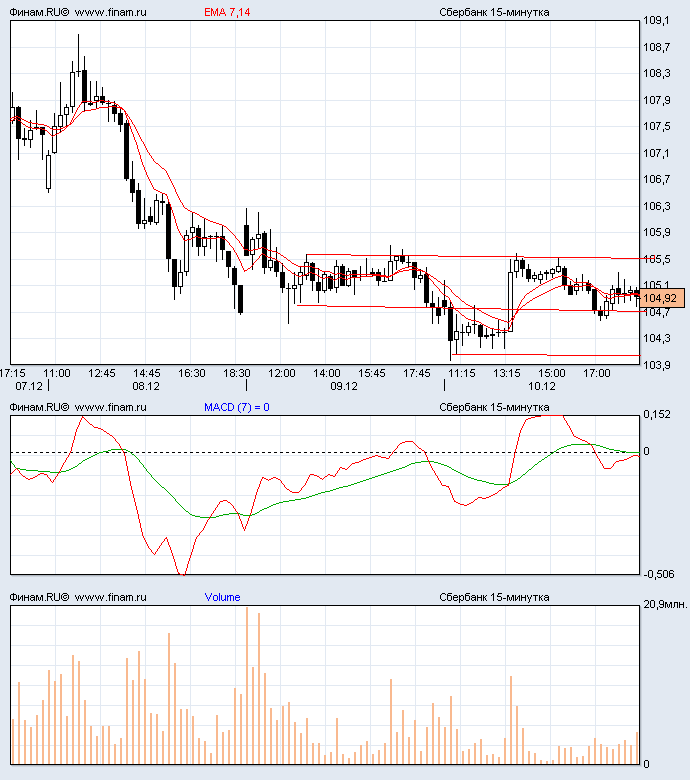Click www.finam.ru text above the MACD chart
The width and height of the screenshot is (690, 780).
tap(110, 407)
